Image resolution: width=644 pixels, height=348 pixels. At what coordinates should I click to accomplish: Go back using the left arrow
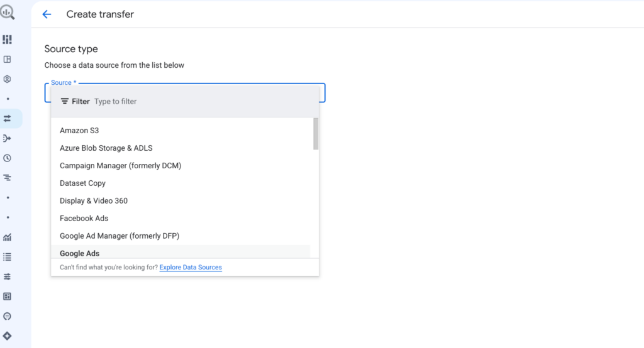click(47, 14)
